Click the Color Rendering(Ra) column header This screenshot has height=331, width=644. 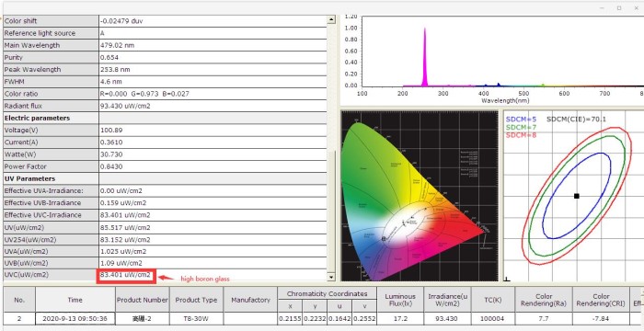tap(544, 300)
